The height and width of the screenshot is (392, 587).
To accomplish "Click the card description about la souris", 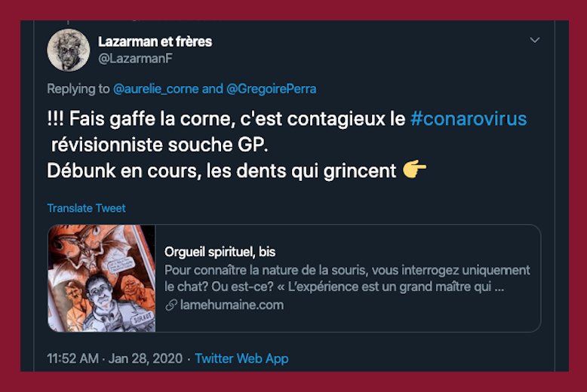I will [347, 278].
